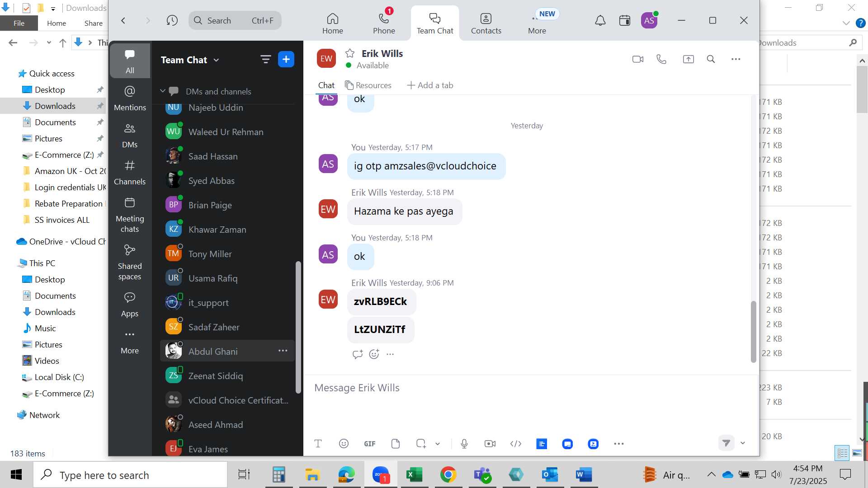Expand the Team Chat dropdown

pos(216,60)
